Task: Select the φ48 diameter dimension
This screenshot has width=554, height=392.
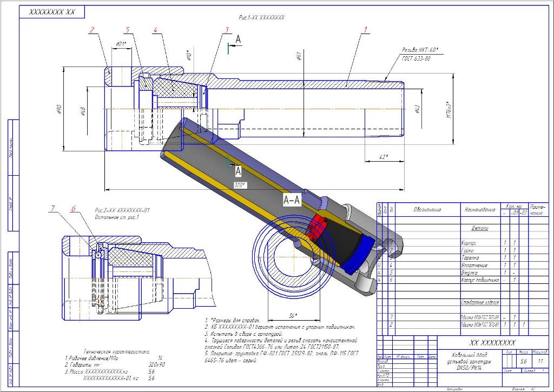Action: click(x=82, y=111)
